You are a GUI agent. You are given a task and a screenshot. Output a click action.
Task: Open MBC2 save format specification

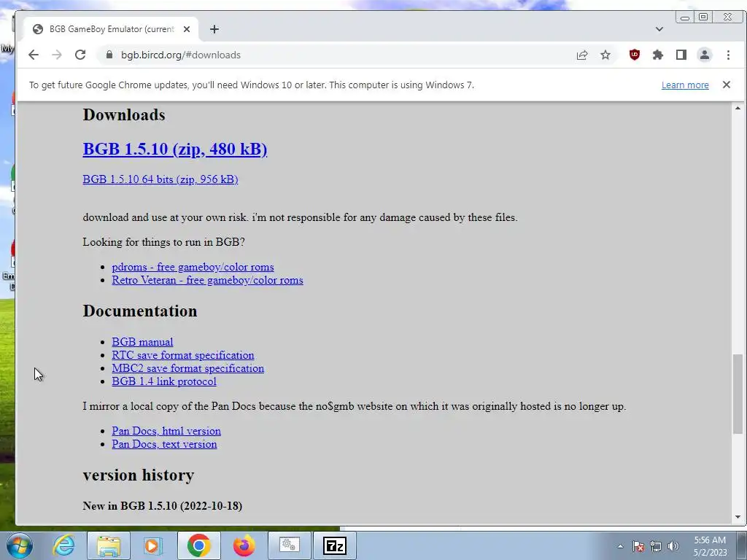(x=187, y=368)
